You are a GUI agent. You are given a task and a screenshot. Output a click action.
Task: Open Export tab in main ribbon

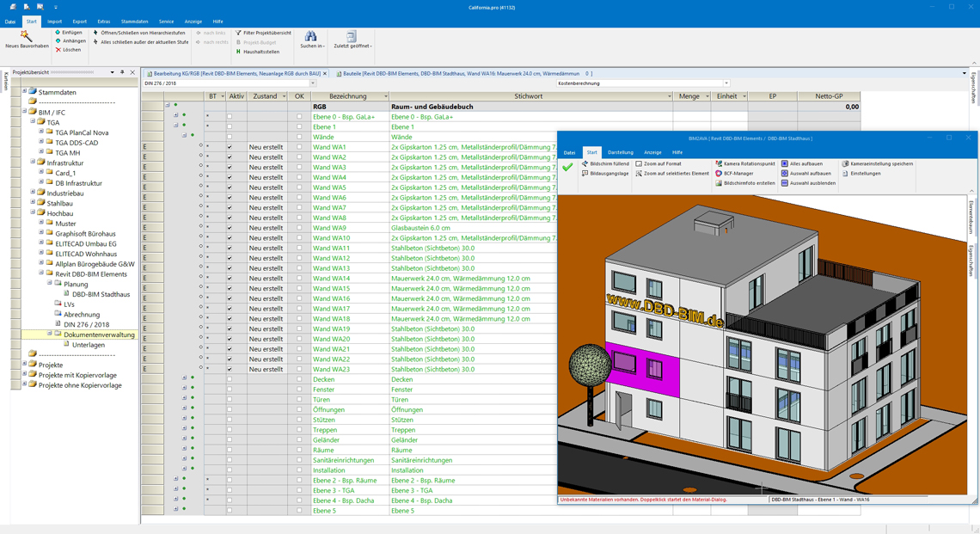79,21
